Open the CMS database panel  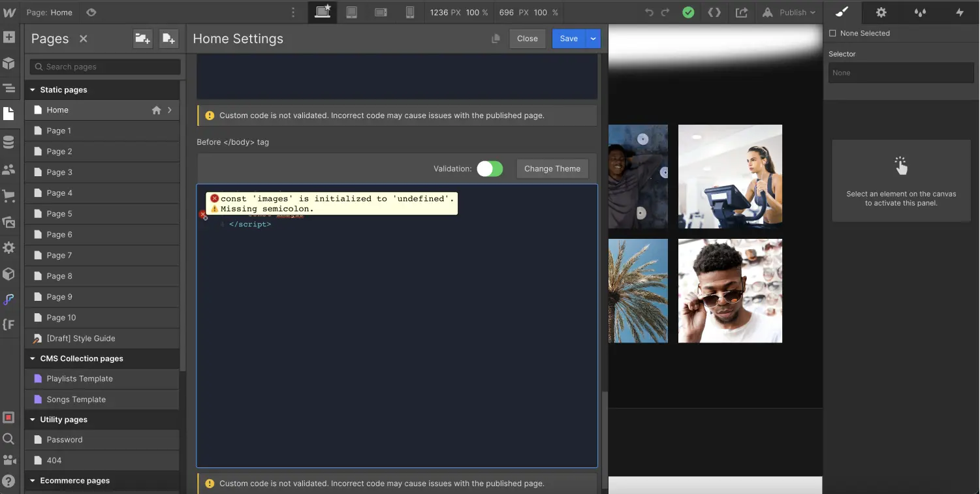tap(9, 142)
